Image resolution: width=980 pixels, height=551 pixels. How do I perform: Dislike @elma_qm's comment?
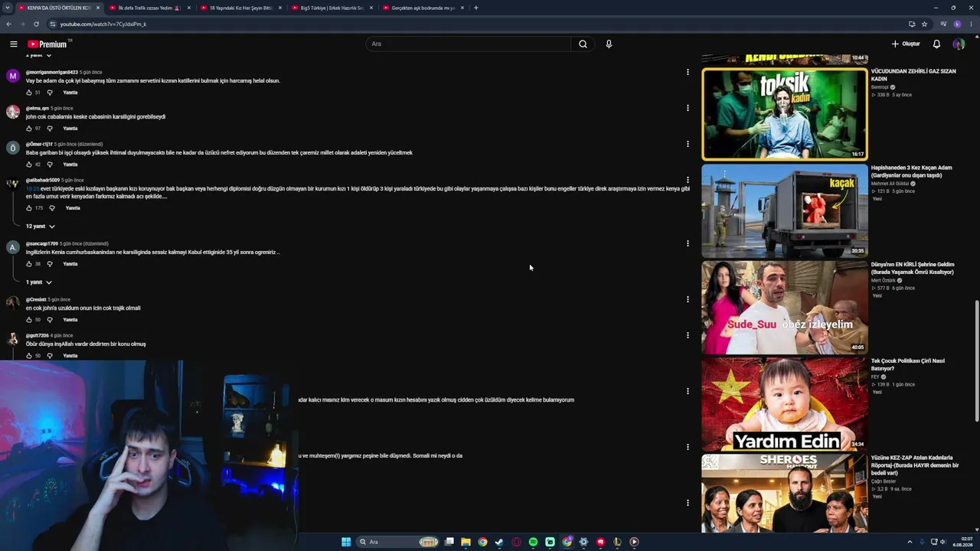point(50,129)
